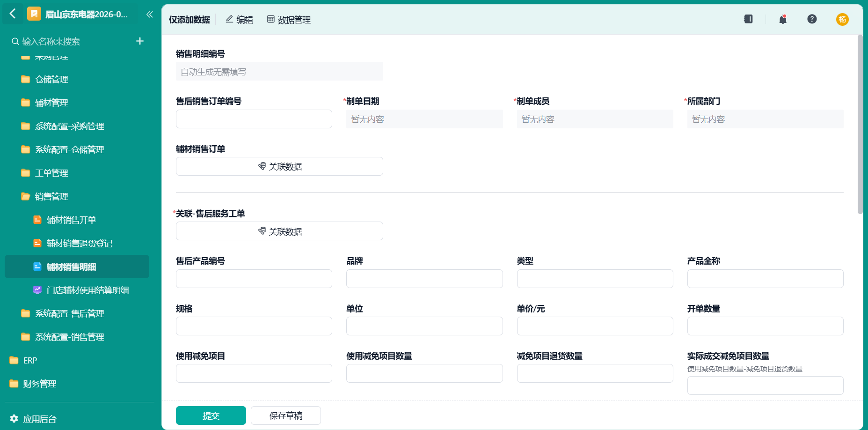Open the user avatar 杨

point(842,19)
